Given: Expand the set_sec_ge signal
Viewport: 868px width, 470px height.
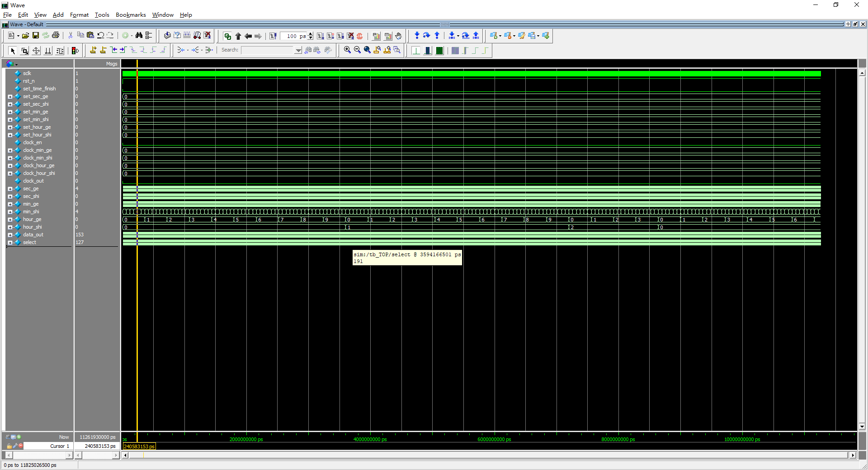Looking at the screenshot, I should [x=10, y=97].
